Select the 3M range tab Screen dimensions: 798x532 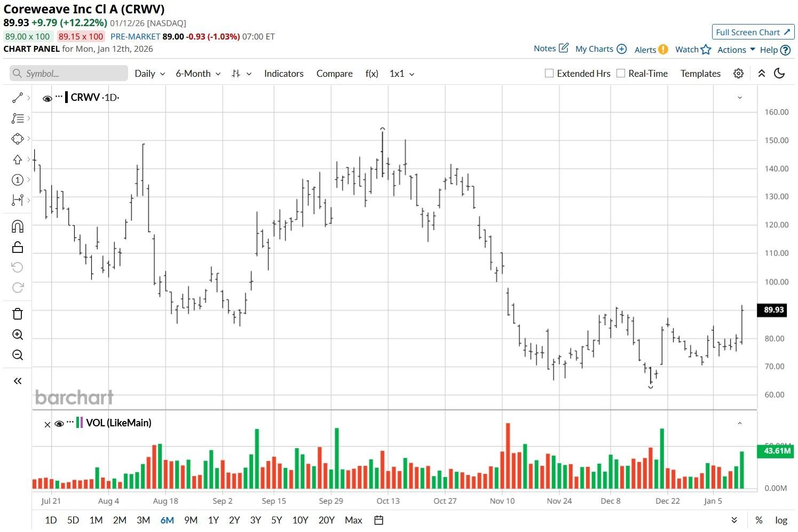coord(143,520)
